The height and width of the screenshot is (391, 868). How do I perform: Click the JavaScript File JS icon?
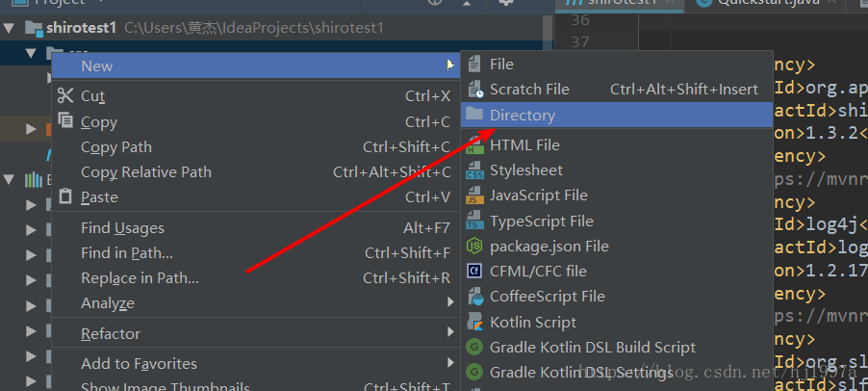(474, 195)
